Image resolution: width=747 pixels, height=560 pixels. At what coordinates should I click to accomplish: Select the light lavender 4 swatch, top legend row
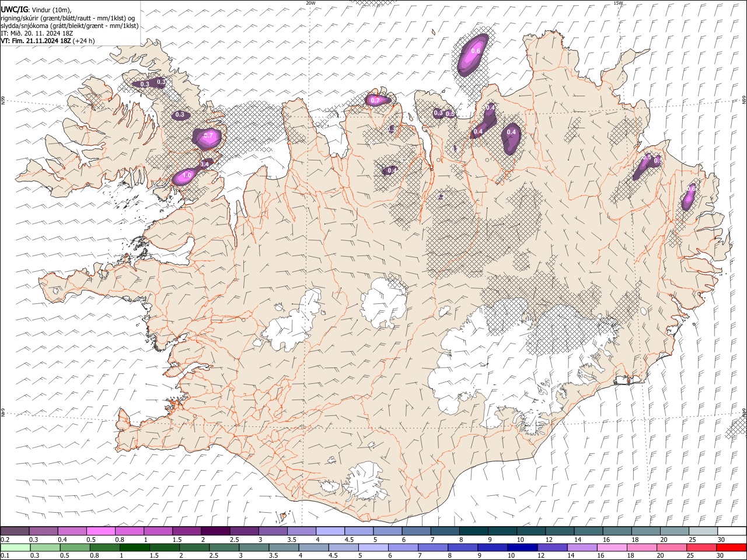click(x=330, y=531)
